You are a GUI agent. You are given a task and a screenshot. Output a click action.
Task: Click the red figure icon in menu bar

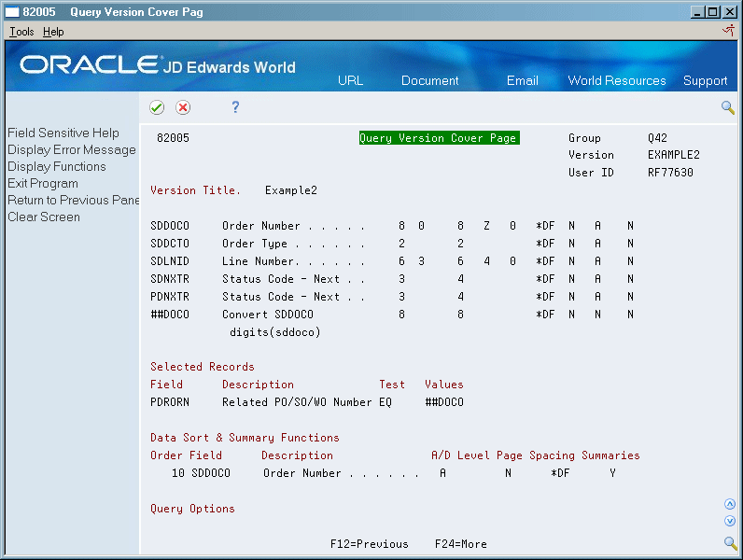click(x=729, y=31)
